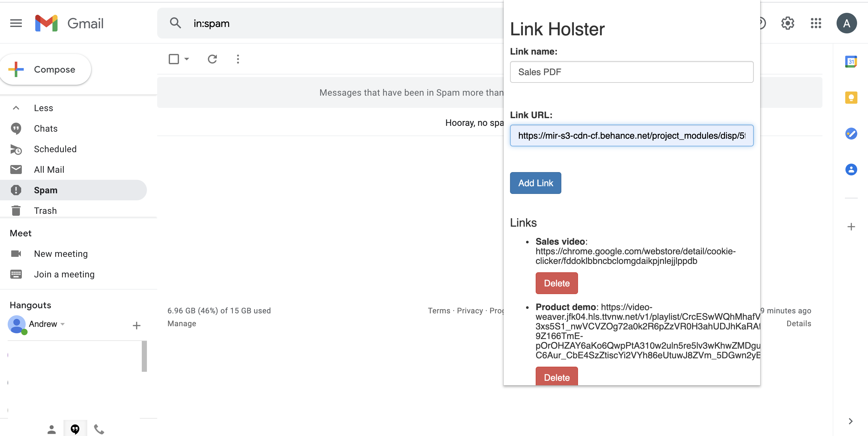The image size is (868, 436).
Task: Open Contacts in side panel
Action: click(x=851, y=169)
